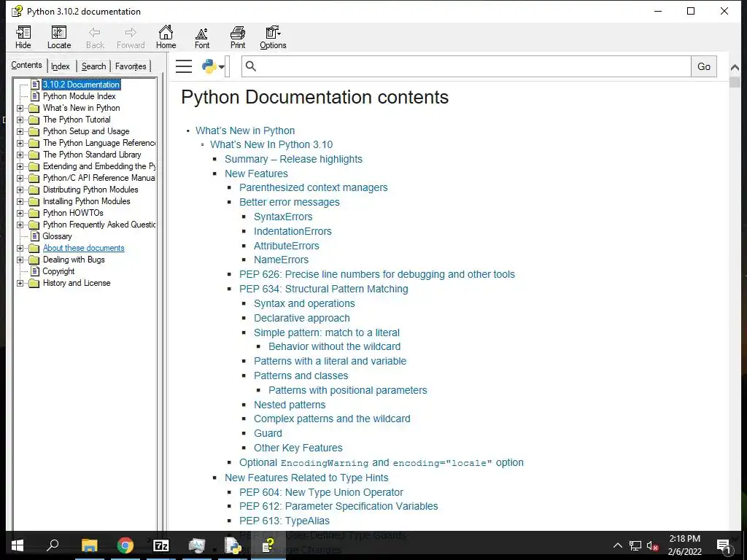Open What's New In Python 3.10 link
Image resolution: width=747 pixels, height=560 pixels.
click(x=271, y=145)
